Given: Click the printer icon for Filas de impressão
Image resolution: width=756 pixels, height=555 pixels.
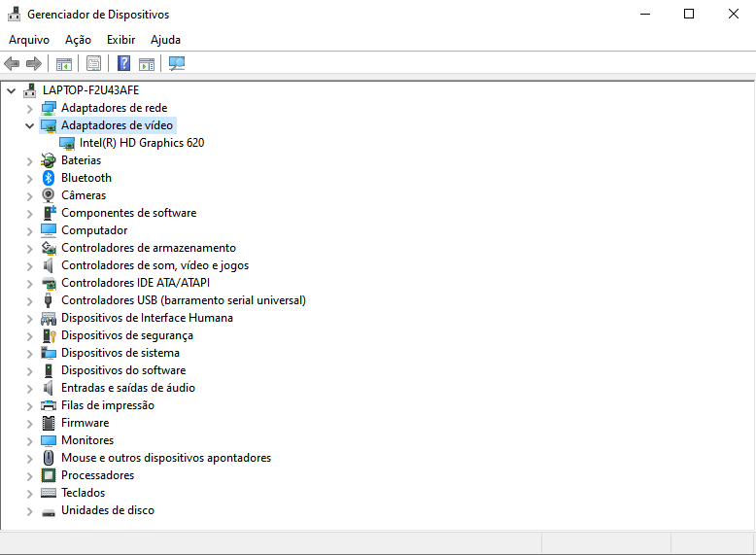Looking at the screenshot, I should click(x=49, y=405).
